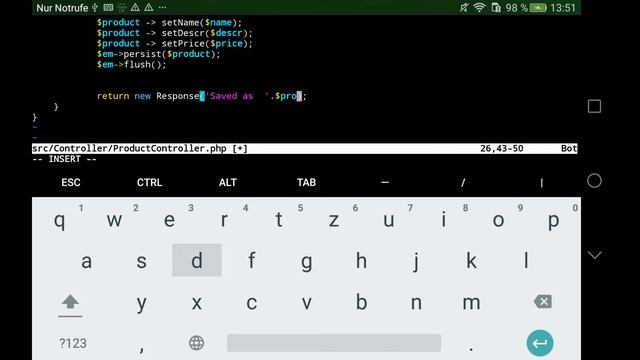Tap the q key
Screen dimensions: 640x360
(60, 220)
